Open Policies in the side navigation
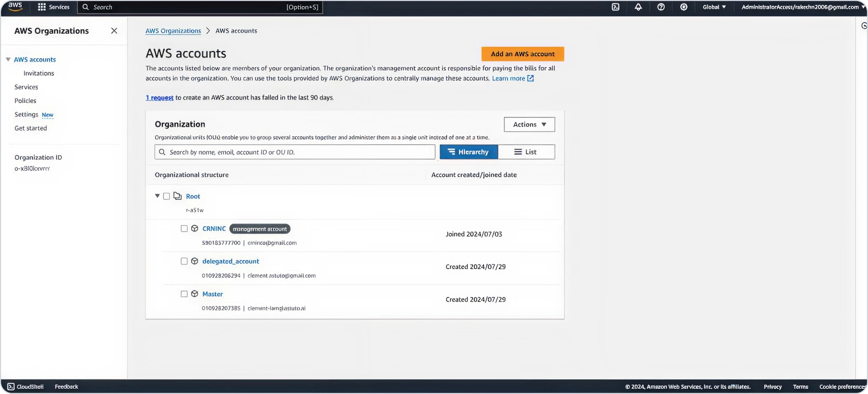This screenshot has width=868, height=394. (x=25, y=101)
